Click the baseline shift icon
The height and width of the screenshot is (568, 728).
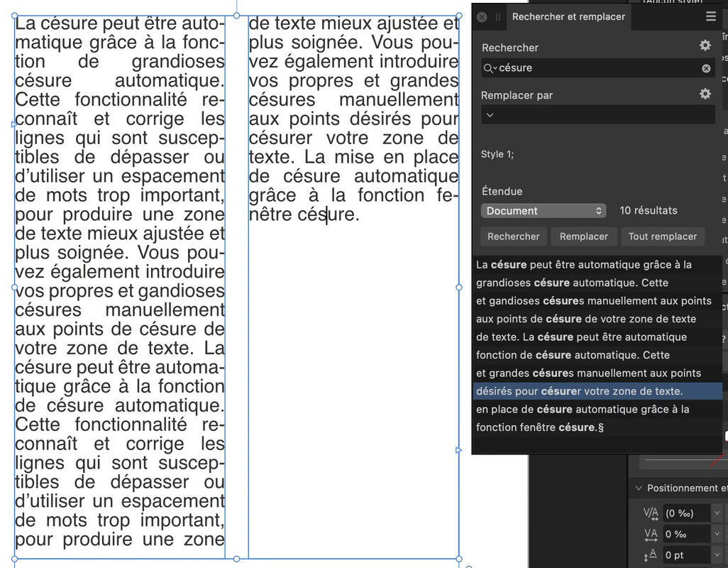tap(651, 555)
